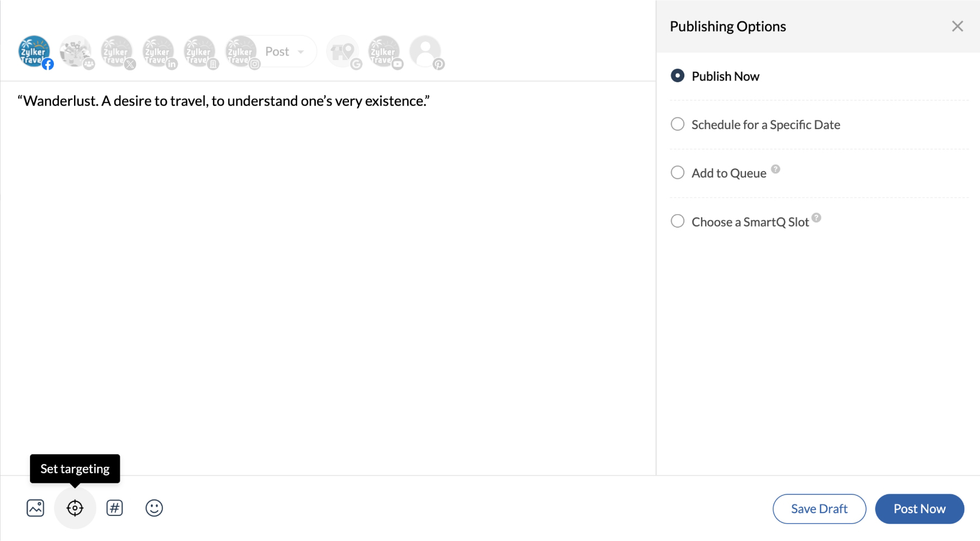This screenshot has height=541, width=980.
Task: Enable the Facebook group channel avatar
Action: tap(76, 52)
